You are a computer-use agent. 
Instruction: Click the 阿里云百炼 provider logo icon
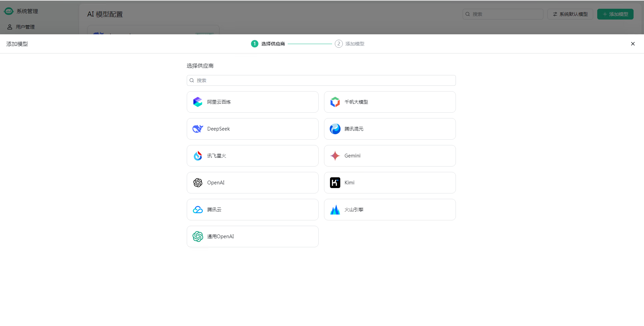point(198,102)
